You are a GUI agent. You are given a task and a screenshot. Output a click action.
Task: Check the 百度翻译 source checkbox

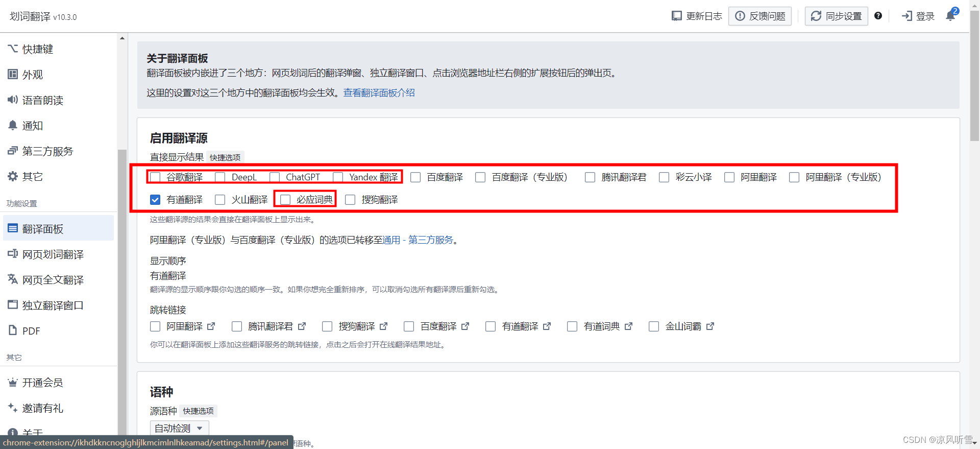click(415, 177)
